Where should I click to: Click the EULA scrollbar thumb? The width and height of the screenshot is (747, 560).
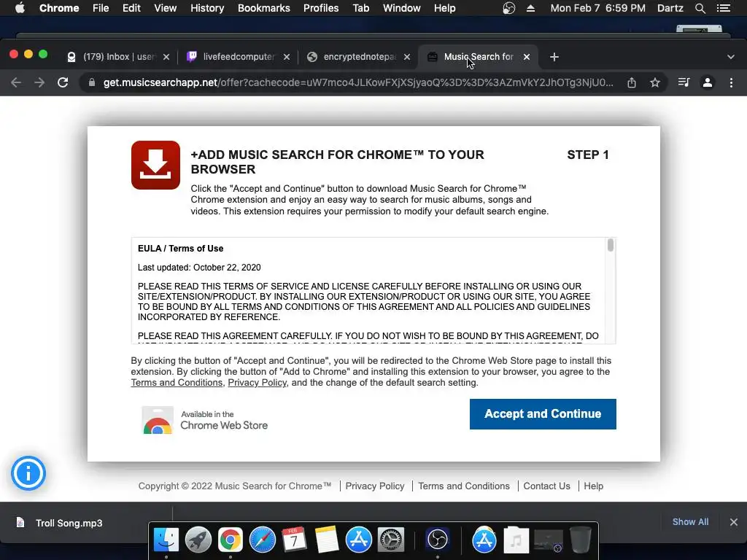coord(611,245)
